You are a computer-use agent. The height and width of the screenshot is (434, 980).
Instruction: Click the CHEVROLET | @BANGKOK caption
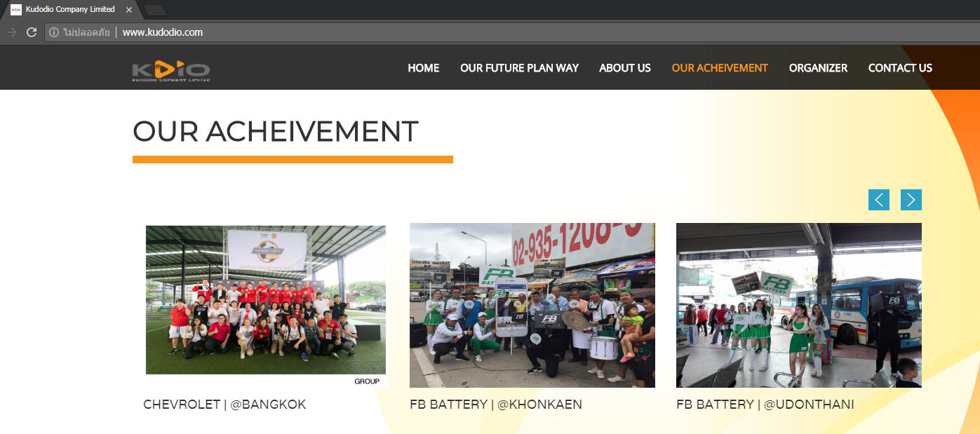[x=224, y=405]
